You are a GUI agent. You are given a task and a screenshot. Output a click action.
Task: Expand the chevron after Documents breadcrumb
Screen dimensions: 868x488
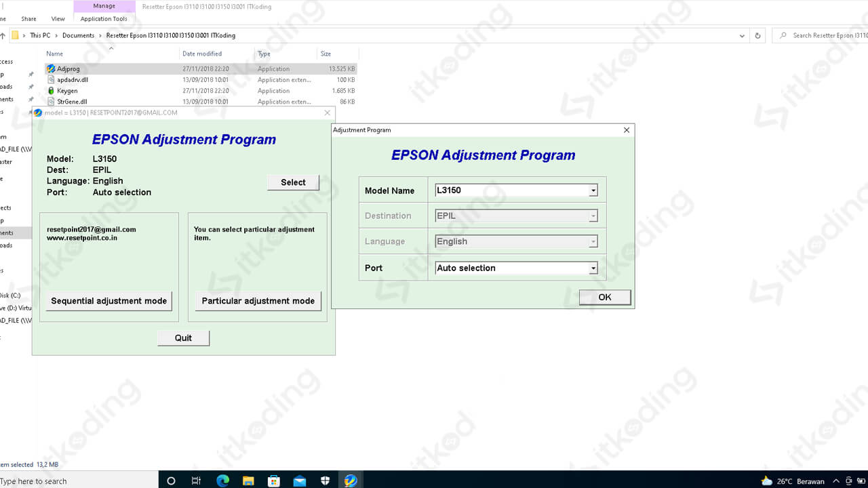[x=100, y=35]
